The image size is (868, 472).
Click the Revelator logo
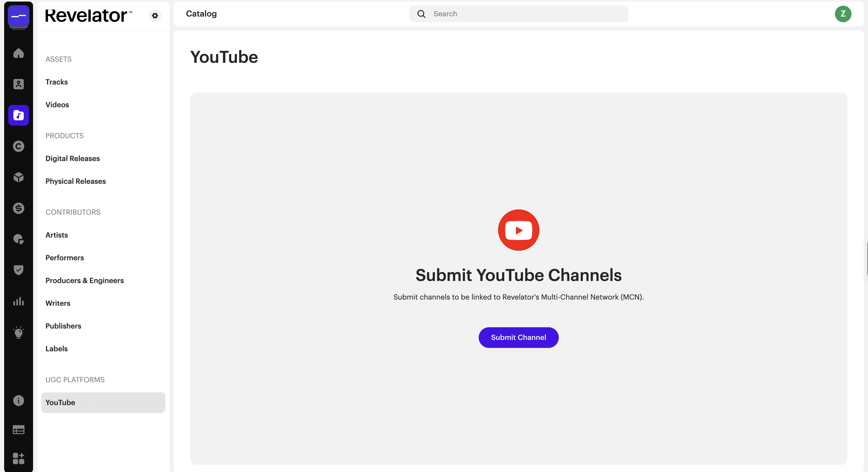(x=89, y=16)
